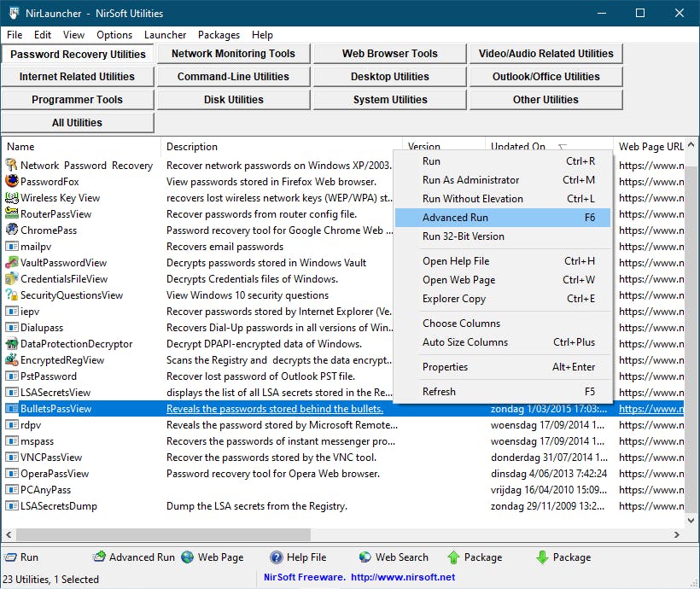This screenshot has width=700, height=589.
Task: Choose Run As Administrator in context menu
Action: (503, 180)
